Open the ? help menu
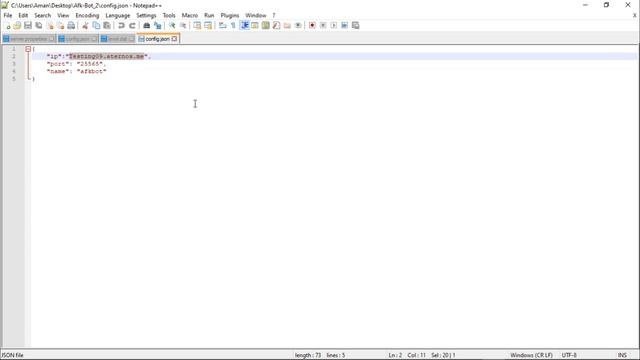Screen dimensions: 640x360 274,16
